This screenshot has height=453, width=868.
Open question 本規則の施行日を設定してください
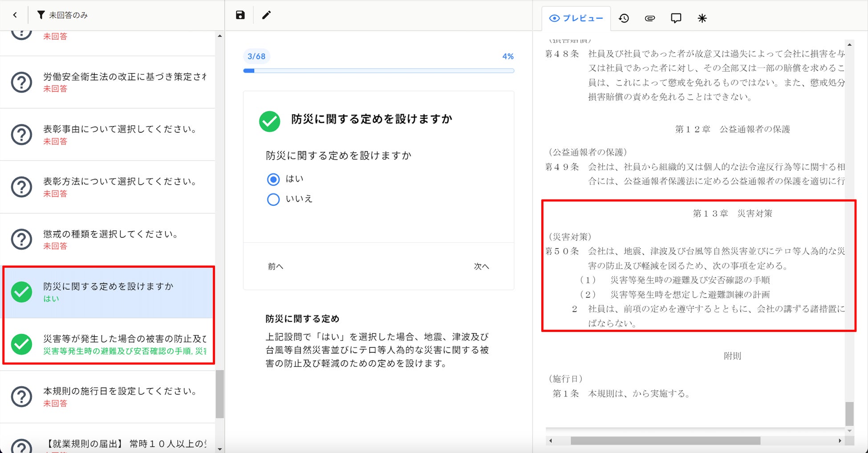click(108, 396)
